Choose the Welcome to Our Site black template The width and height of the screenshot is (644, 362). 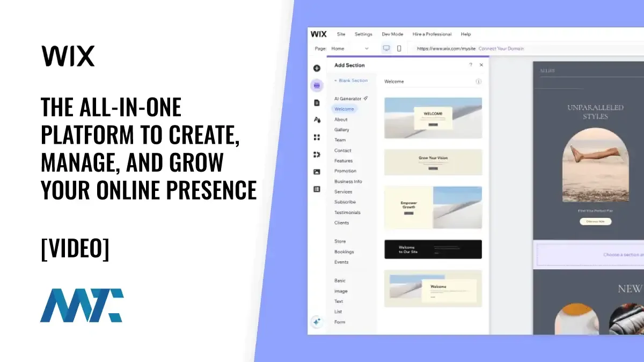(433, 249)
